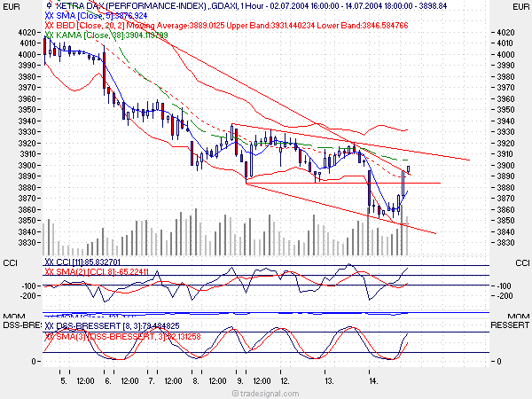Click the RESSERT panel label on the right

510,325
